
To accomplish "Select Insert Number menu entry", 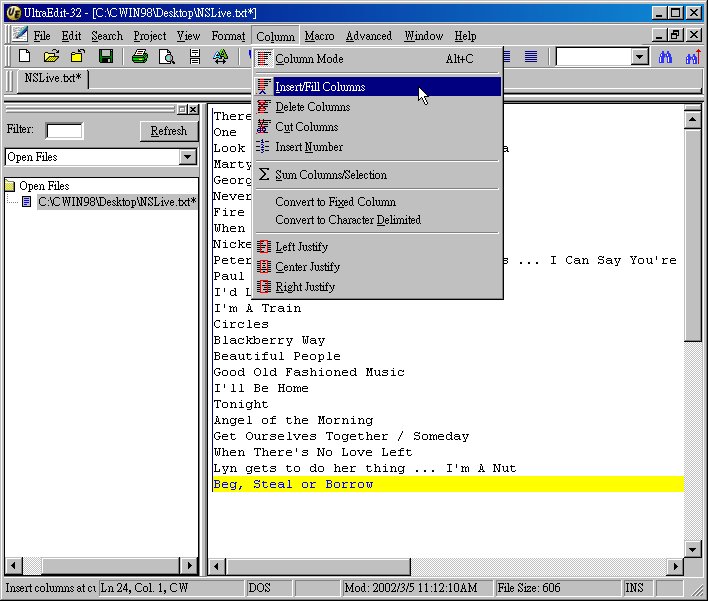I will [x=377, y=147].
